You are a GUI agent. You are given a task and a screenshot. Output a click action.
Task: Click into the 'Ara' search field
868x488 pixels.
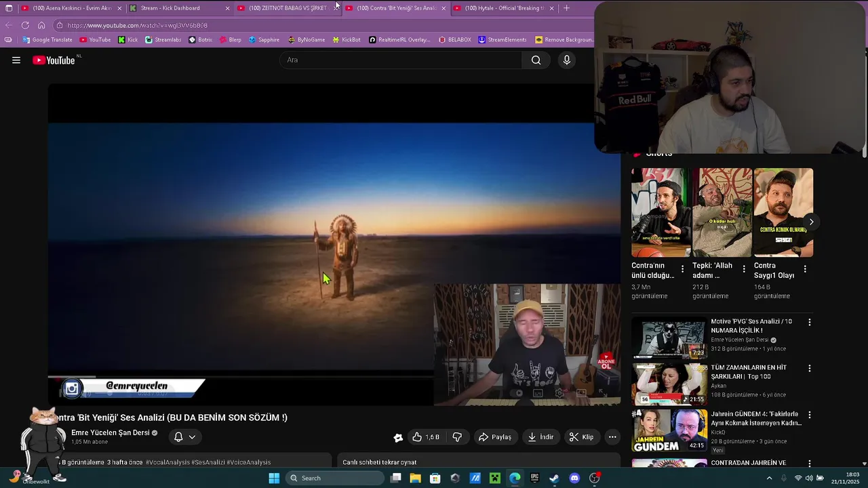point(401,60)
